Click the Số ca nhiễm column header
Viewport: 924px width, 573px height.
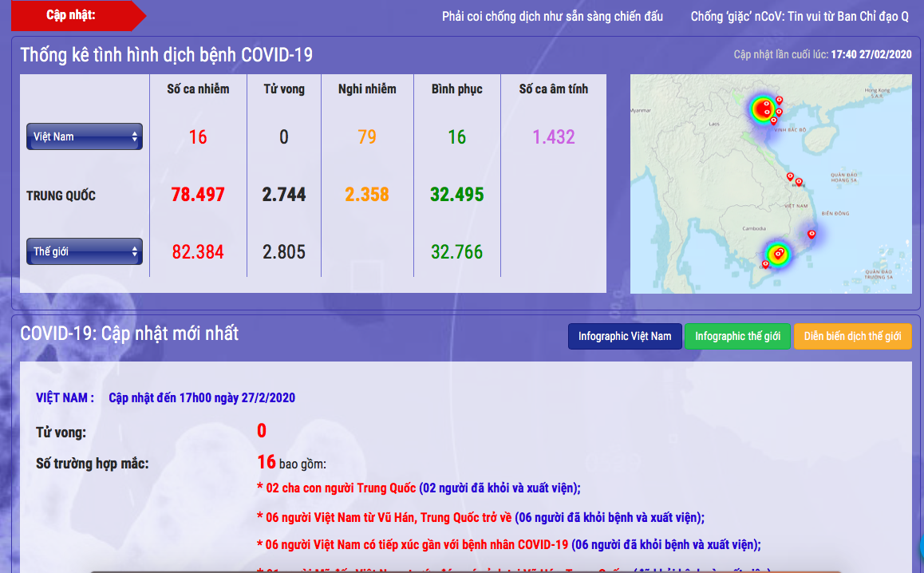[x=198, y=89]
